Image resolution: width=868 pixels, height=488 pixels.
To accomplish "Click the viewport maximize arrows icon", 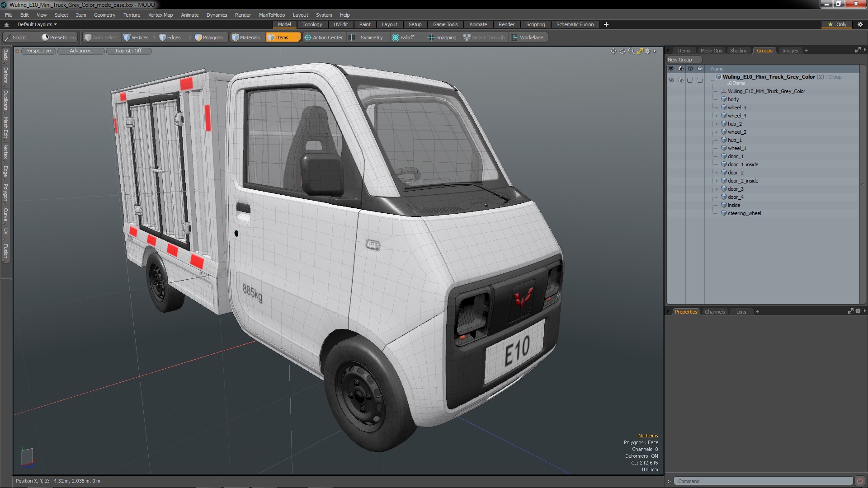I will [640, 51].
